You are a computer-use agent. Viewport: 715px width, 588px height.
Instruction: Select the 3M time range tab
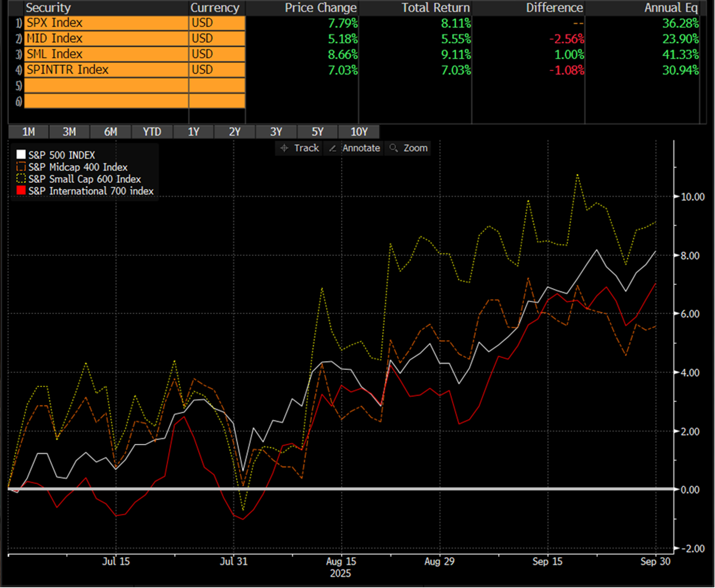pos(69,132)
